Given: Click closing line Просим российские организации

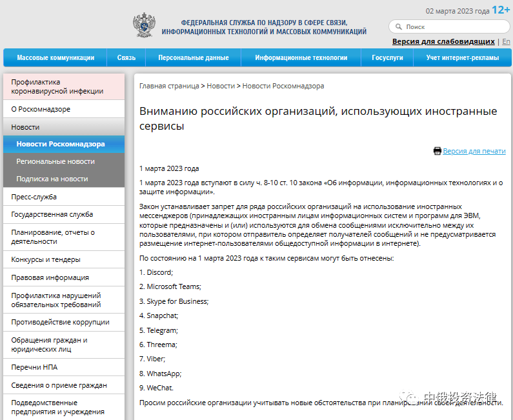Looking at the screenshot, I should (321, 403).
